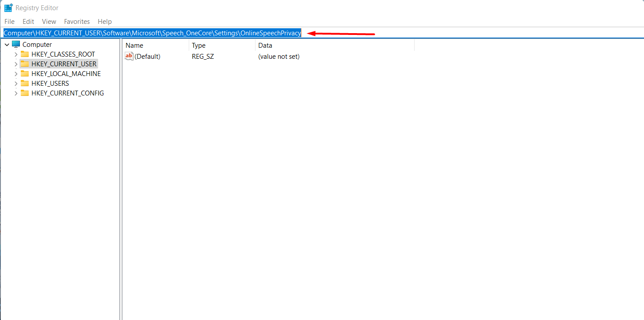Open the Edit menu
This screenshot has width=644, height=320.
coord(28,21)
